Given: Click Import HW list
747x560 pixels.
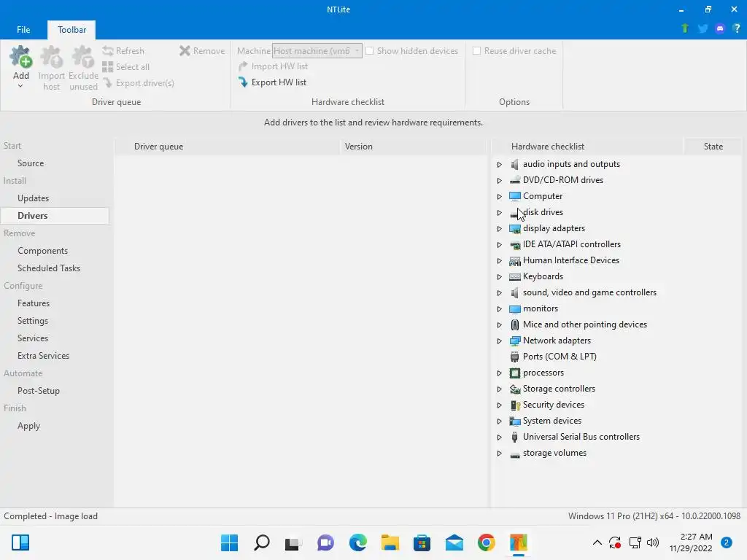Looking at the screenshot, I should click(273, 66).
